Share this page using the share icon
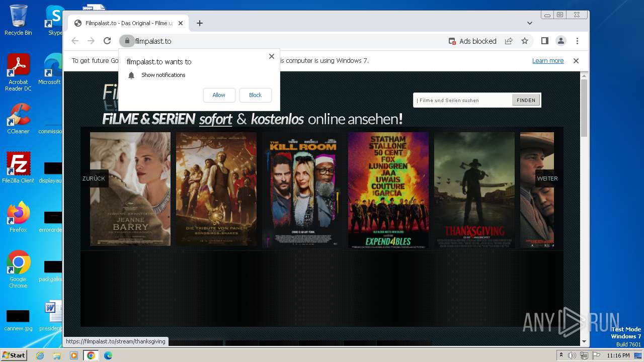Viewport: 644px width, 362px height. coord(509,41)
